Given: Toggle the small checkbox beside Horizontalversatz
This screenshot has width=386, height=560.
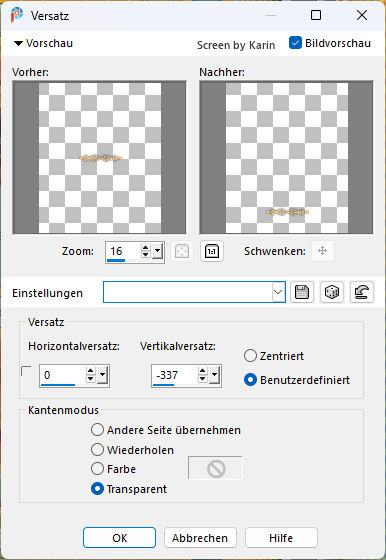Looking at the screenshot, I should tap(26, 371).
